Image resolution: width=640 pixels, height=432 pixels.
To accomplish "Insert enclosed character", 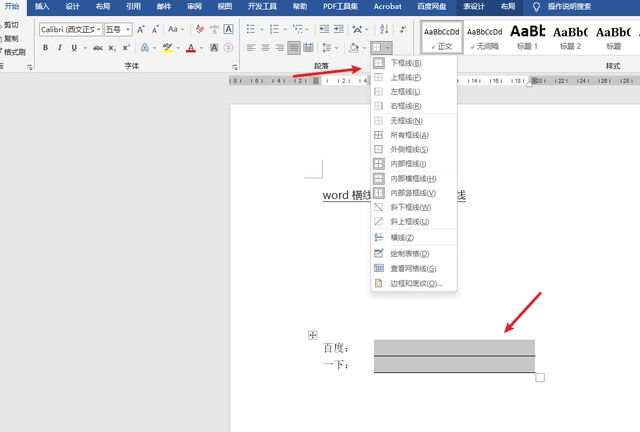I will [x=229, y=48].
